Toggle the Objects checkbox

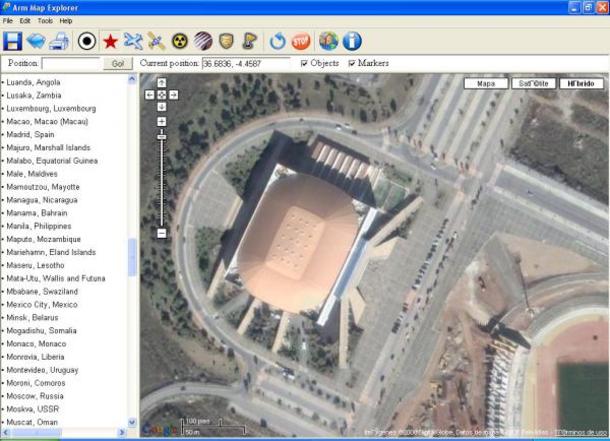[x=304, y=63]
